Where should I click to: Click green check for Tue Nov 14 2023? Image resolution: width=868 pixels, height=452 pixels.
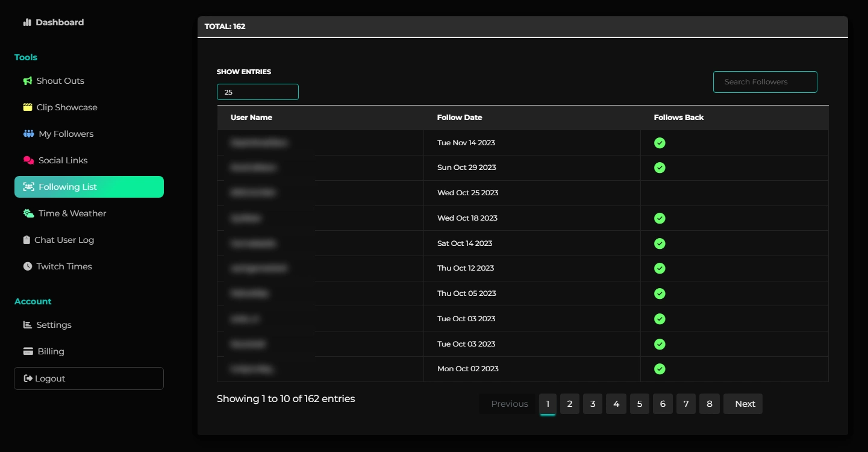tap(660, 143)
